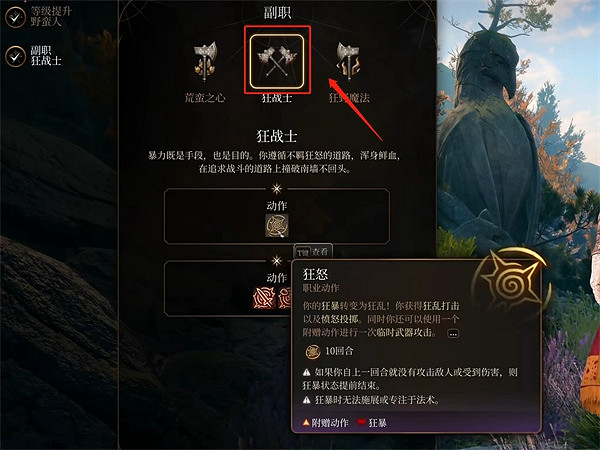
Task: Toggle the 等级提升 野蛮人 checkmark step
Action: coord(15,17)
